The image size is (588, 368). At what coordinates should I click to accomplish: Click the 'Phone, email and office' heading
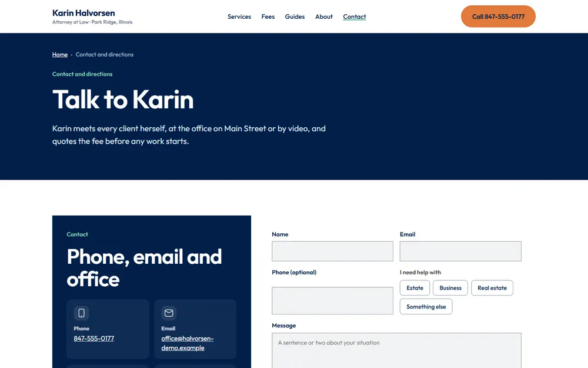pos(145,268)
